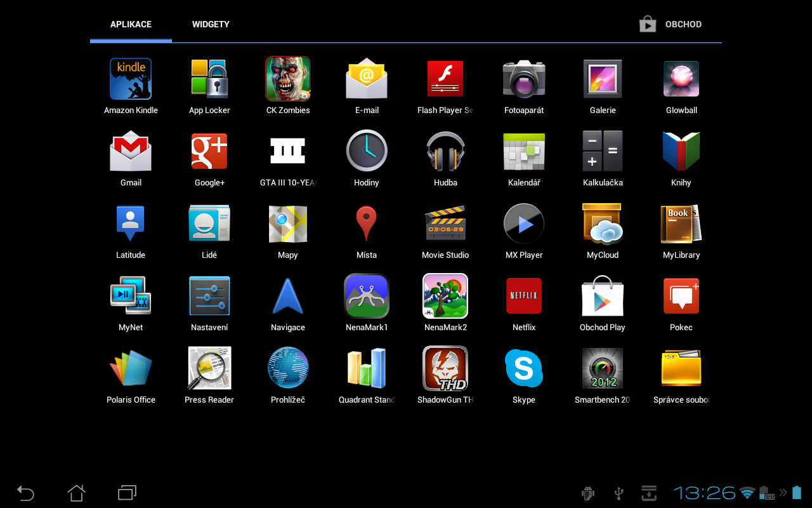This screenshot has width=812, height=508.
Task: Launch Press Reader
Action: click(209, 368)
